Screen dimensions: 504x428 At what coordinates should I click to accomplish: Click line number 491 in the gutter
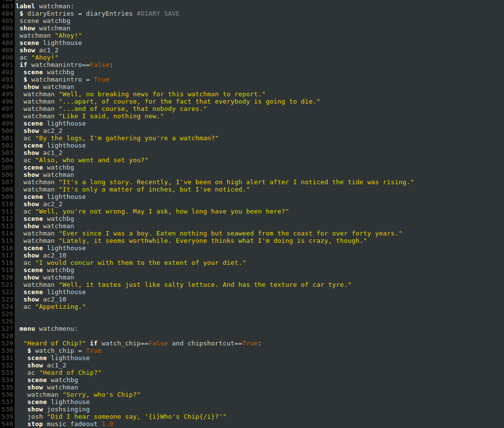7,64
